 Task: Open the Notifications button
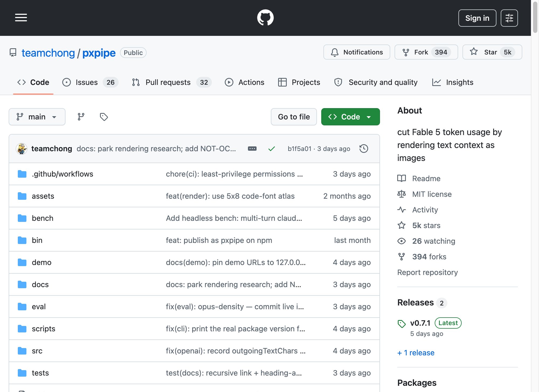coord(357,52)
